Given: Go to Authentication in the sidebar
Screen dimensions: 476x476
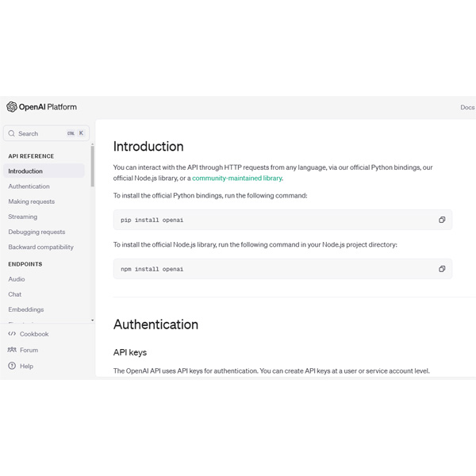Looking at the screenshot, I should [x=29, y=186].
